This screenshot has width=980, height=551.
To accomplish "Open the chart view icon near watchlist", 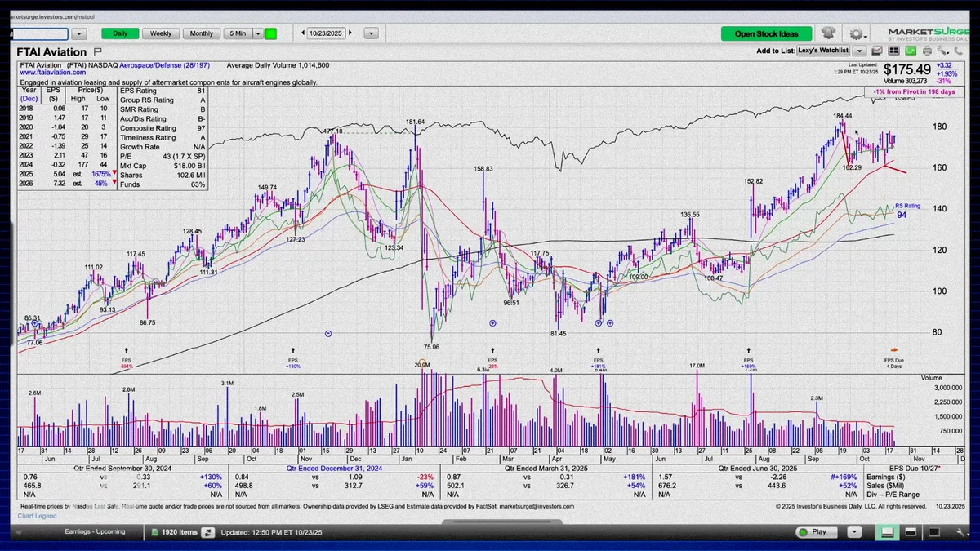I will pos(876,51).
